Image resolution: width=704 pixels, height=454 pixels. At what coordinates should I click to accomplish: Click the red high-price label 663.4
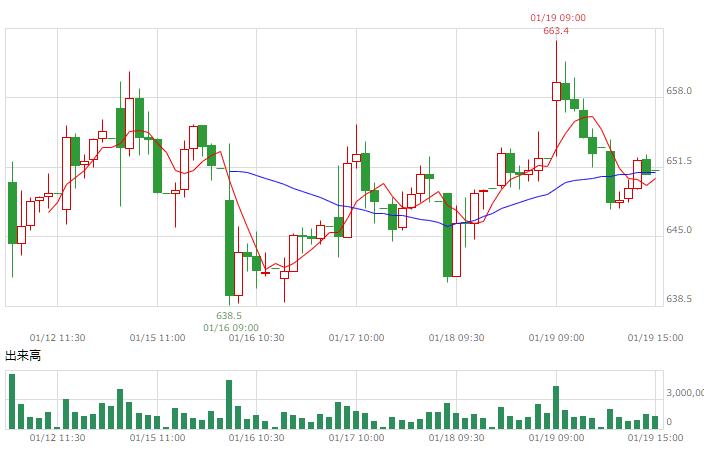click(x=556, y=31)
